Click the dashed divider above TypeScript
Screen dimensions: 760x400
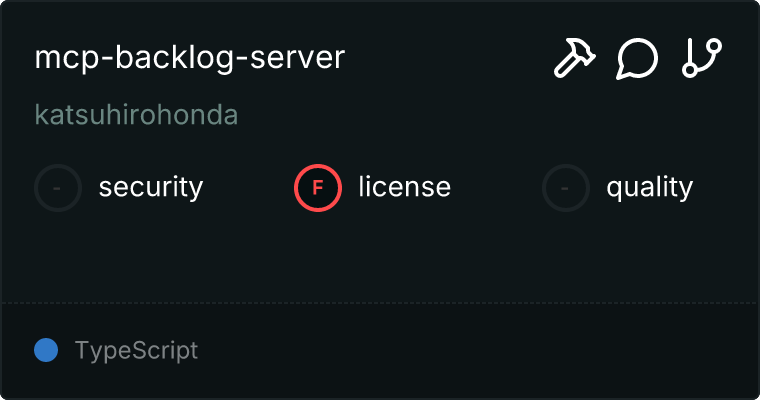(380, 302)
